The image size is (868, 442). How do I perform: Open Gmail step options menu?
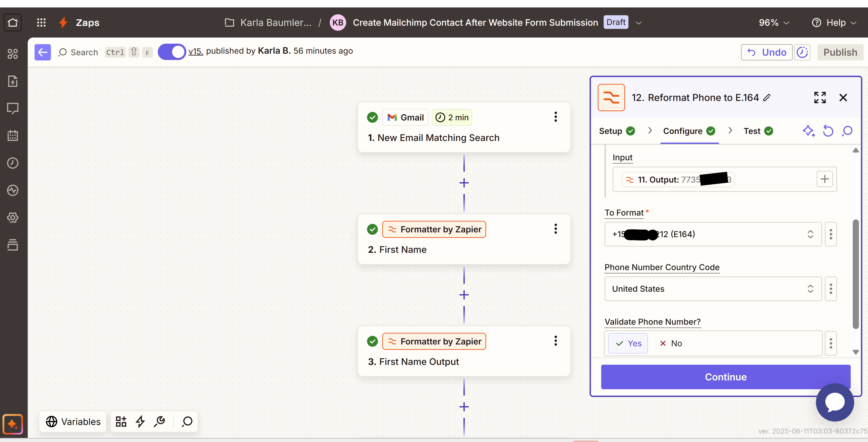(556, 117)
